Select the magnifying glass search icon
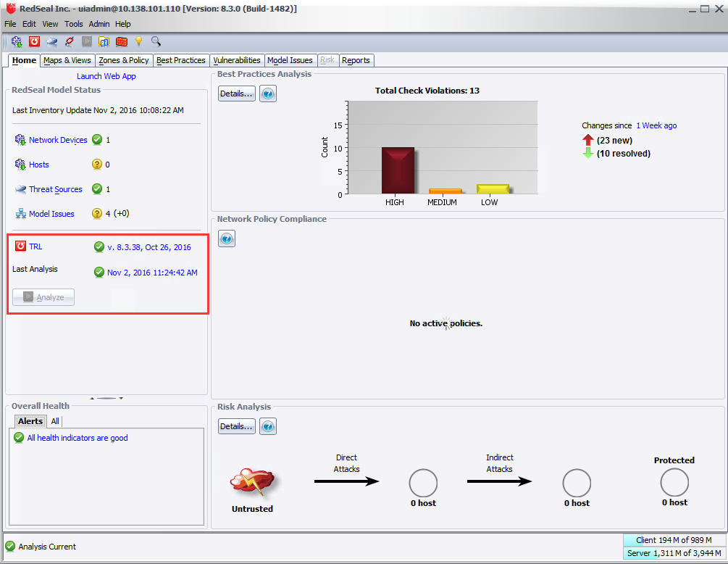The image size is (728, 564). 155,41
